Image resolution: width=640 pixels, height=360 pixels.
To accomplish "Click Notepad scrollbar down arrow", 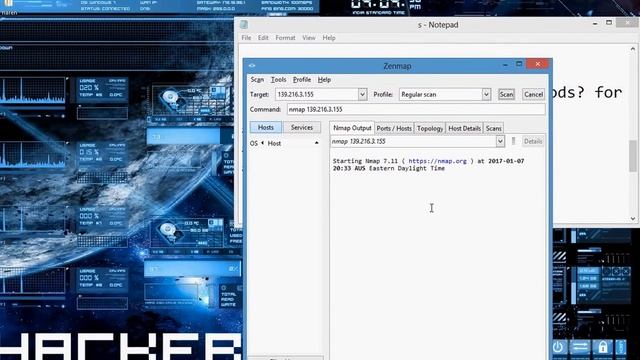I will pos(633,218).
